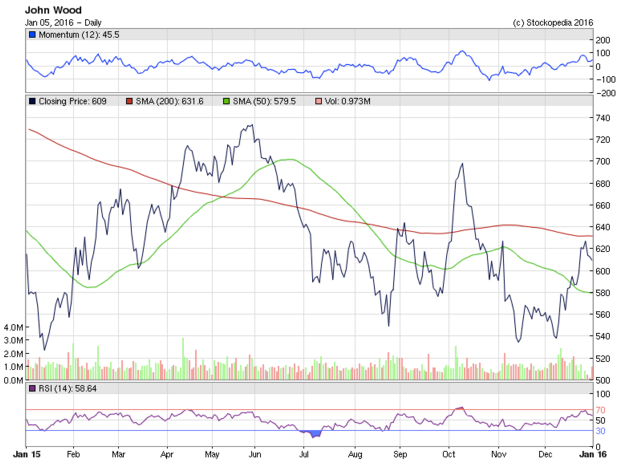This screenshot has height=469, width=620.
Task: Click the 'Closing Price: 609' label
Action: 72,102
